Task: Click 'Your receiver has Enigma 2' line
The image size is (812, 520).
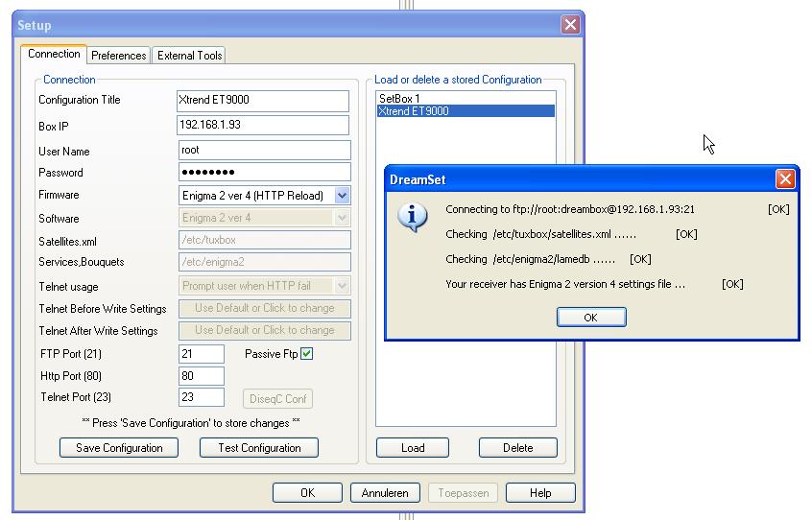Action: 594,284
